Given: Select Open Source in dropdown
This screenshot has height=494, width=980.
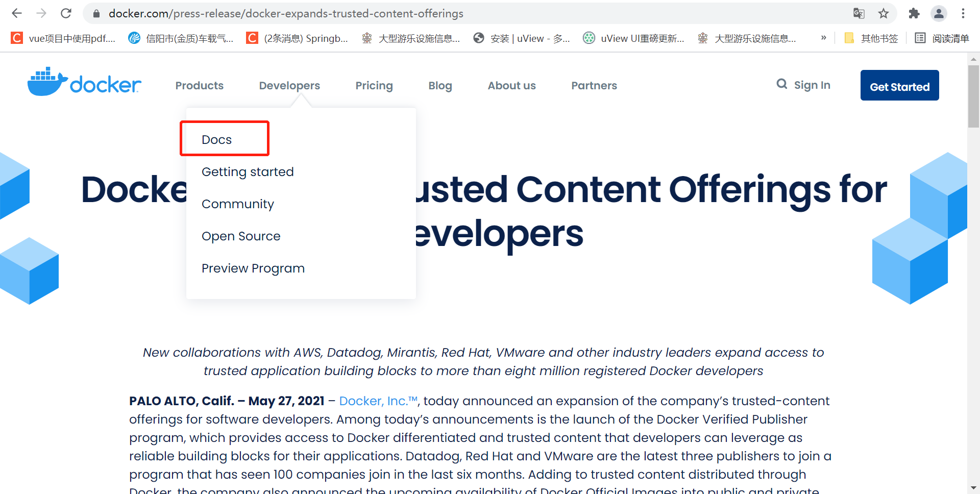Looking at the screenshot, I should point(241,236).
